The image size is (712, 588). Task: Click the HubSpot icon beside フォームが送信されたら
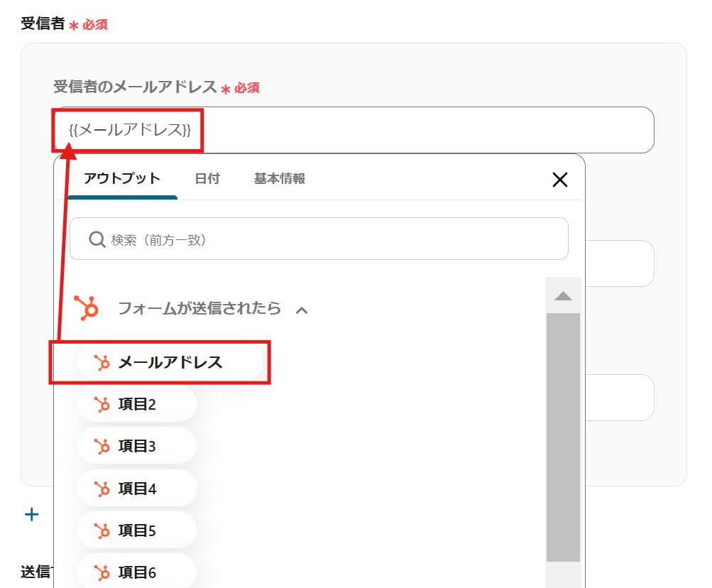pyautogui.click(x=86, y=308)
